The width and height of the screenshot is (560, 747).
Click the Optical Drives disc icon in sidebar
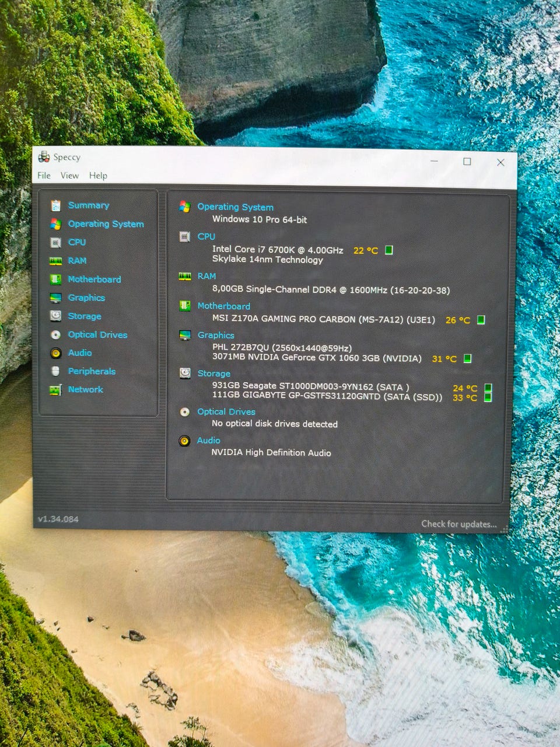56,334
